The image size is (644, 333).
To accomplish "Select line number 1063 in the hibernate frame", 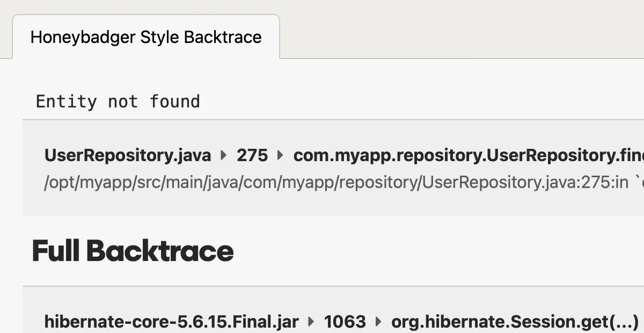I will click(346, 322).
